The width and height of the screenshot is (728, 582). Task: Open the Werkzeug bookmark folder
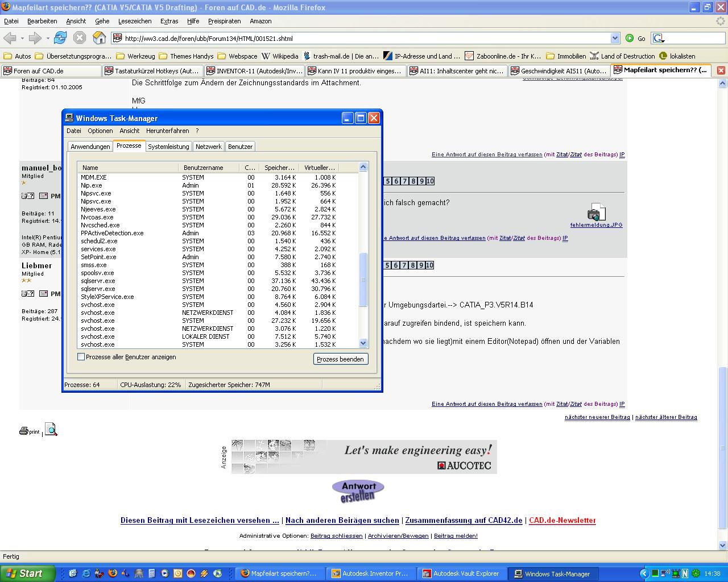point(135,56)
